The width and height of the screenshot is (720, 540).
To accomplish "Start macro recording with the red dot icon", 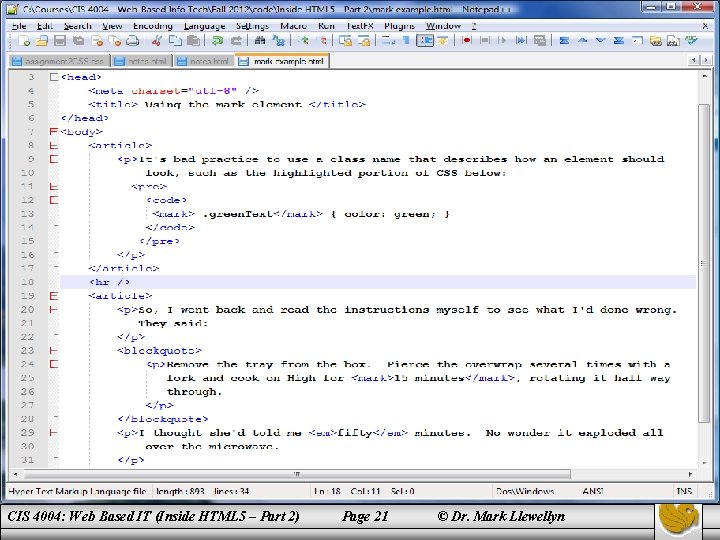I will (x=467, y=41).
